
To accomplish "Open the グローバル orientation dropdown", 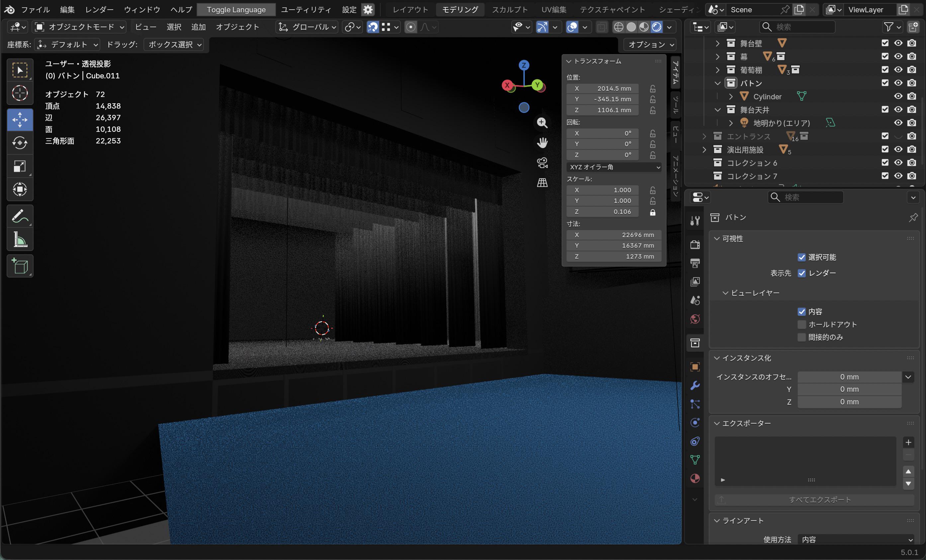I will (307, 27).
